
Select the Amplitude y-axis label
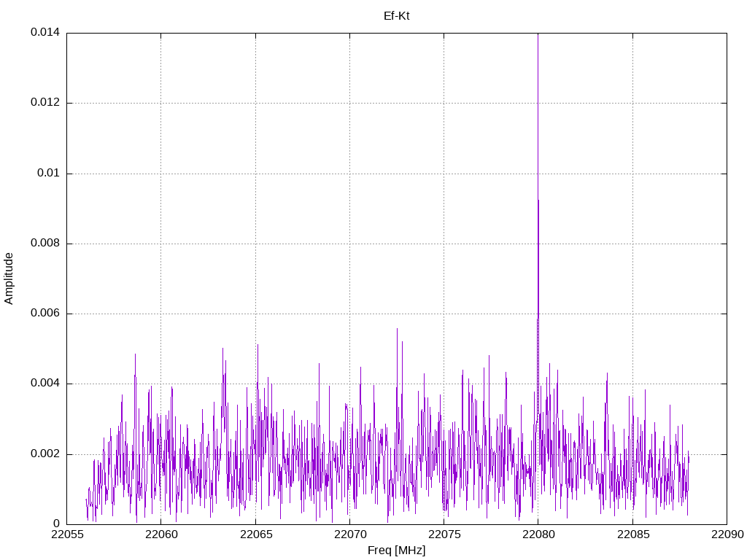point(9,279)
